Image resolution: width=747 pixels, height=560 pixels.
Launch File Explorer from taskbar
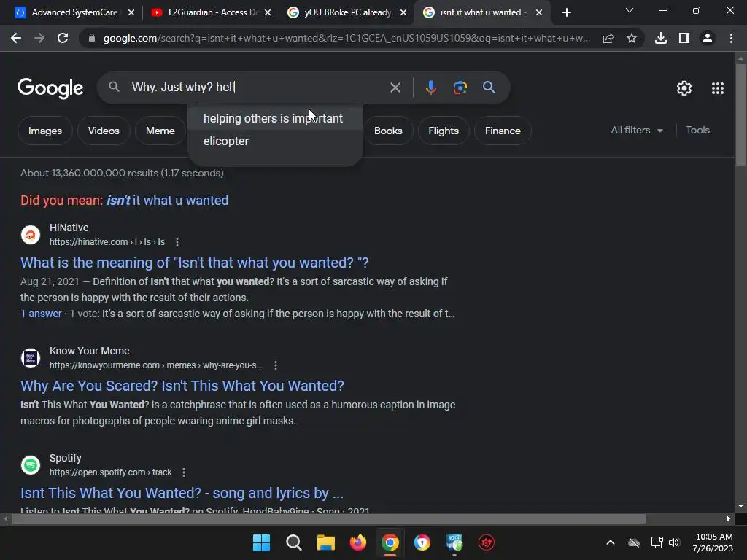pos(326,542)
